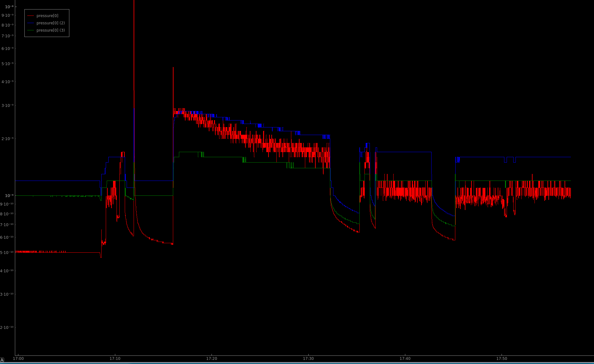Click the 10⁻⁹ label on pressure axis
The height and width of the screenshot is (364, 594).
coord(9,196)
